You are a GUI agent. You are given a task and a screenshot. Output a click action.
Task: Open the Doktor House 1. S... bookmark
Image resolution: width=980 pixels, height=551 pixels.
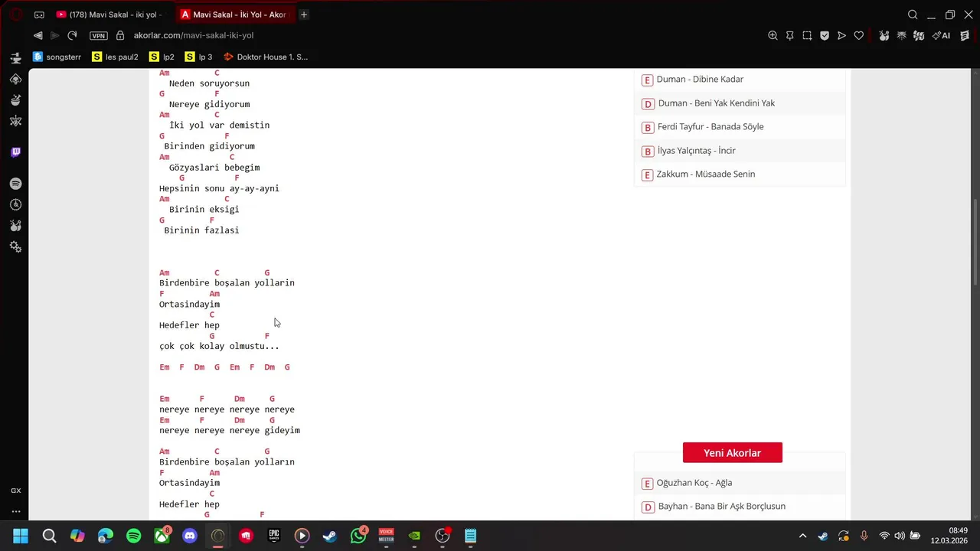(x=266, y=57)
